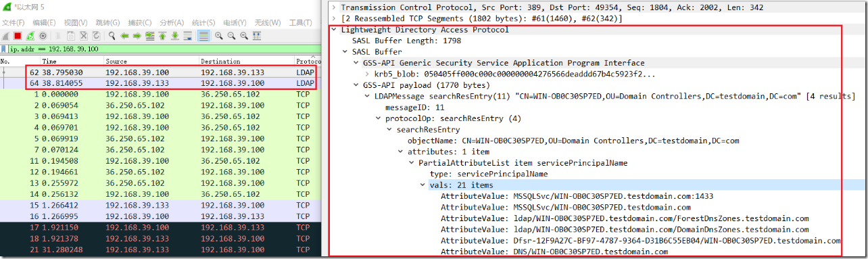Select packet 15 at time 1.266412
This screenshot has width=868, height=259.
pos(160,205)
